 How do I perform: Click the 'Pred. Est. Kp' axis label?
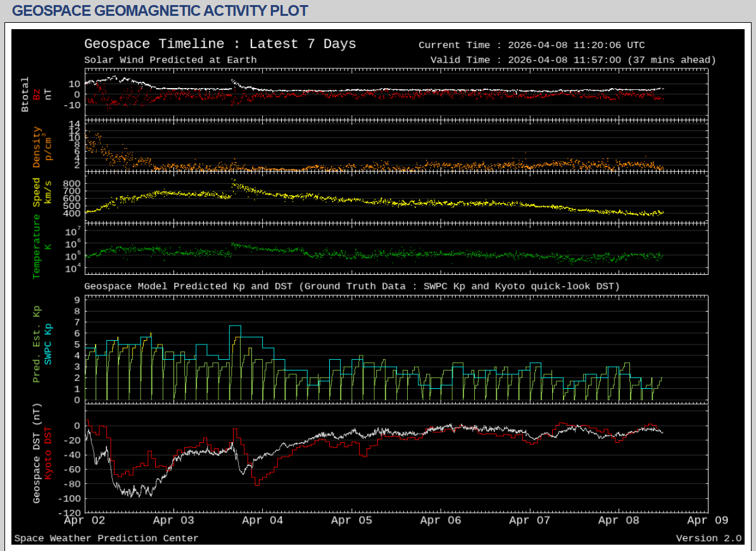pyautogui.click(x=37, y=345)
